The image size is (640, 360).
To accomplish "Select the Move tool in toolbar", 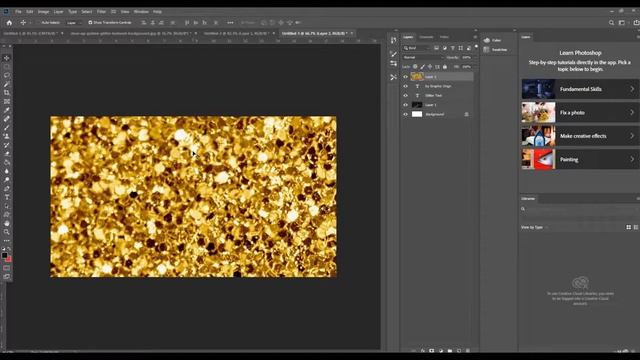I will point(7,58).
